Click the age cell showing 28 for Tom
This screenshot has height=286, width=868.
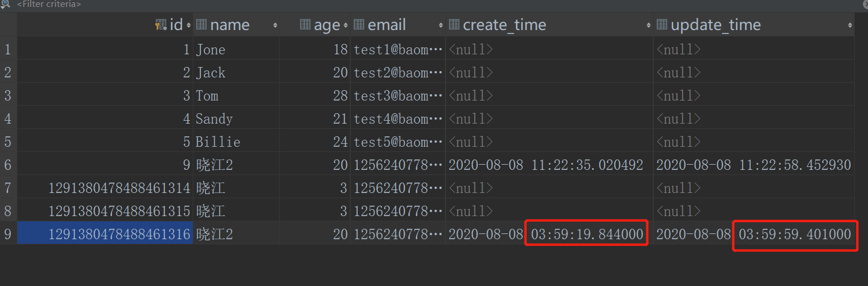315,95
